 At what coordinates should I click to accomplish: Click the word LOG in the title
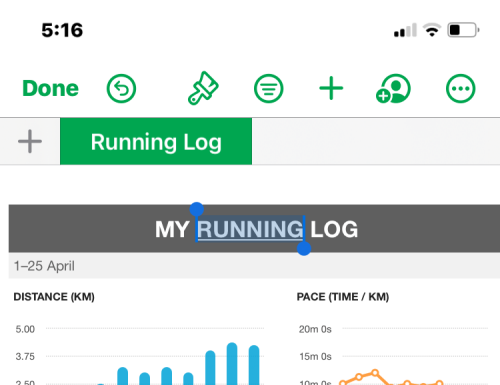(x=334, y=229)
